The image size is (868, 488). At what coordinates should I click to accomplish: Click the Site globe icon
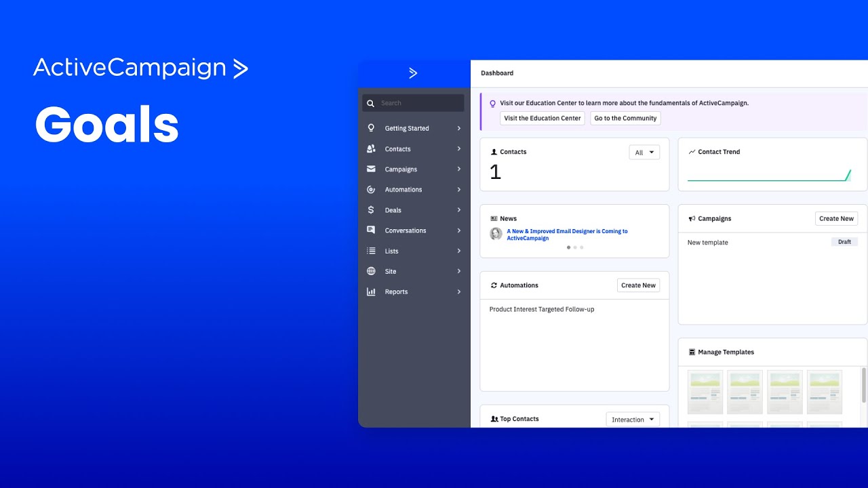(x=371, y=271)
